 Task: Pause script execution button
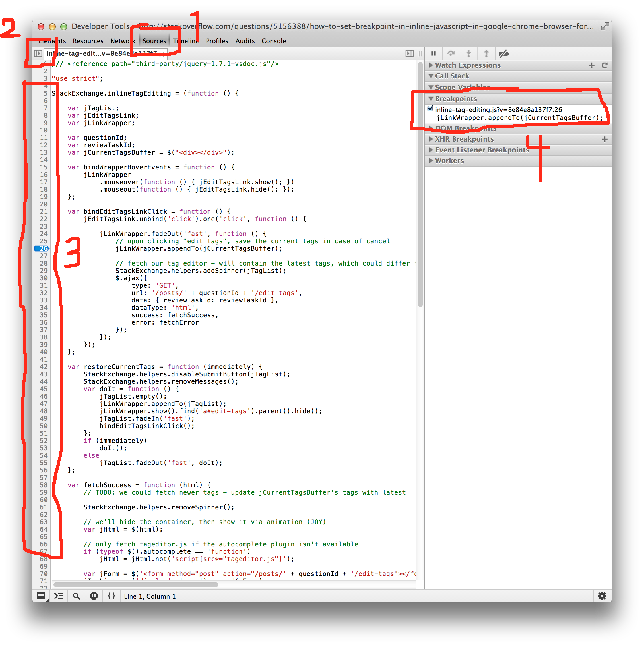pos(434,53)
